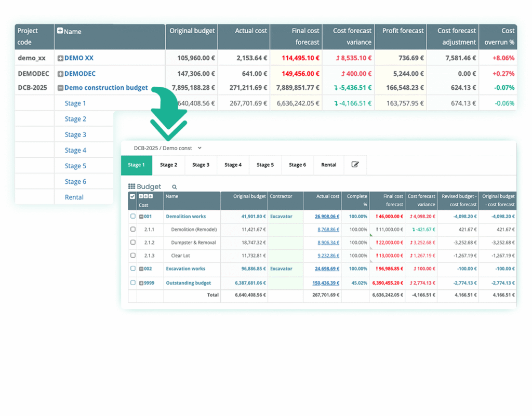Click the 26,908.06 € actual cost link
This screenshot has width=532, height=416.
click(x=327, y=217)
